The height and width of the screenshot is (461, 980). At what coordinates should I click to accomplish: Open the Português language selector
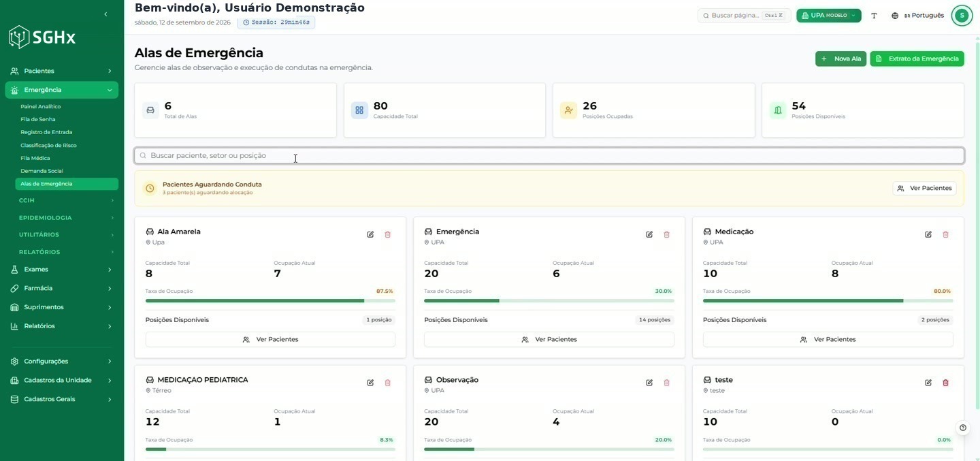(917, 16)
